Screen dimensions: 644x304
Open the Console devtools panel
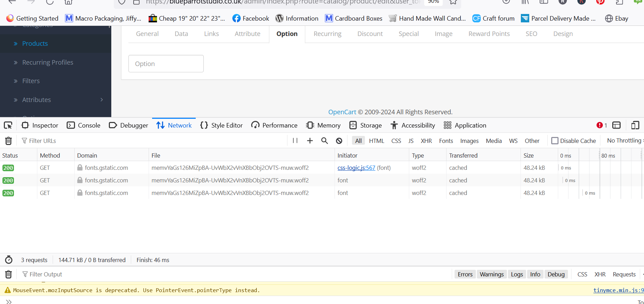click(84, 125)
